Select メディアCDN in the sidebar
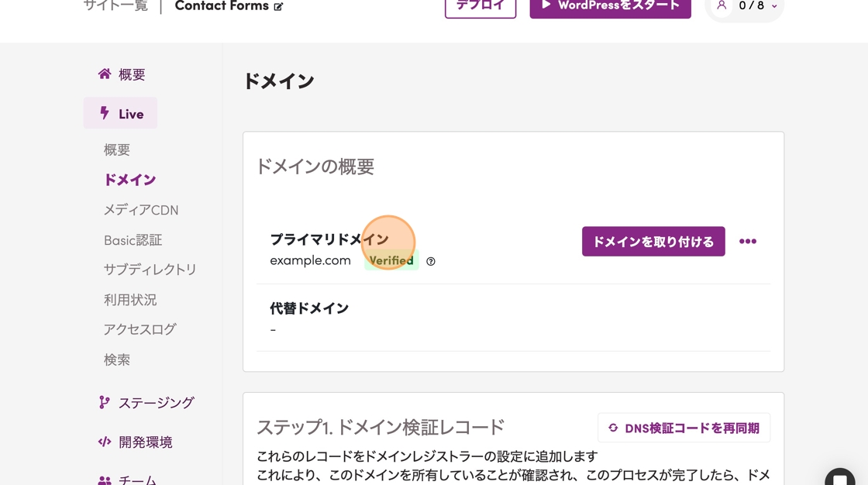This screenshot has width=868, height=485. pyautogui.click(x=141, y=210)
